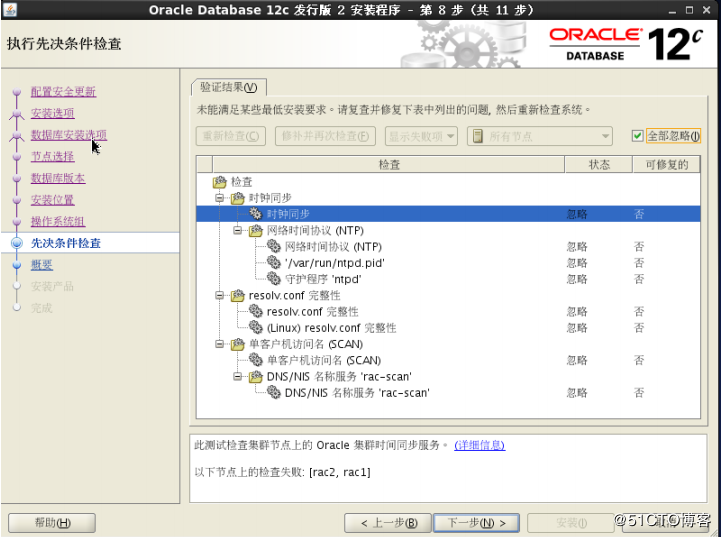
Task: Click the gear icon of (Linux) resolv.conf 完整性
Action: [256, 327]
